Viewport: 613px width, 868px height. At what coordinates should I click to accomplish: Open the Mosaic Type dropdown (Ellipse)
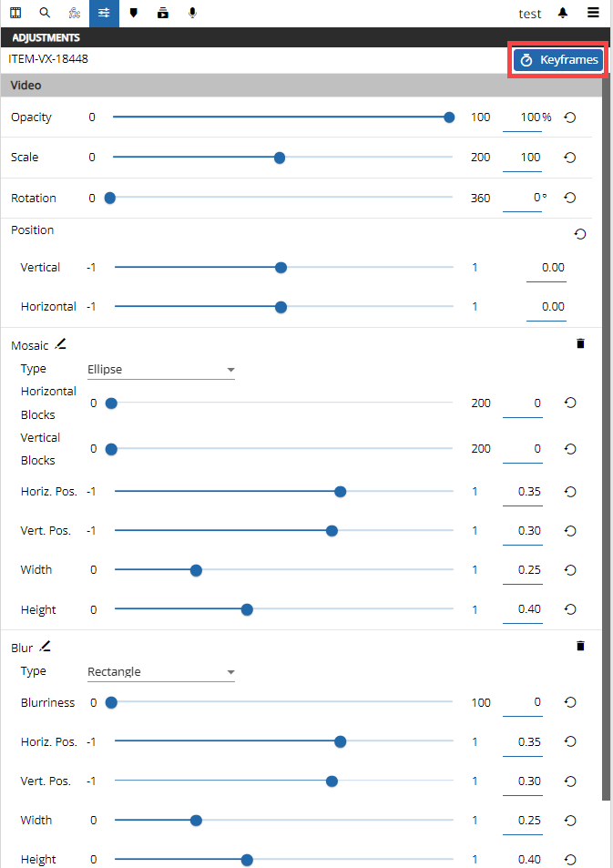tap(160, 370)
